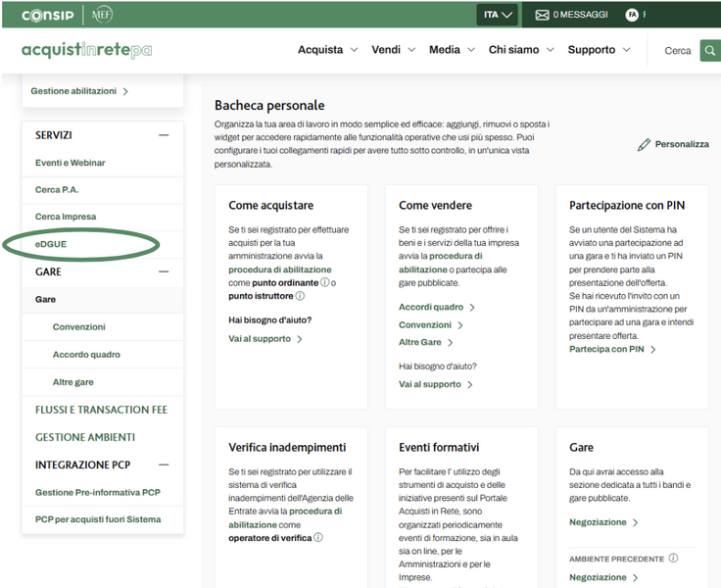Image resolution: width=721 pixels, height=588 pixels.
Task: Select Convenzioni under Gare in sidebar
Action: tap(79, 327)
